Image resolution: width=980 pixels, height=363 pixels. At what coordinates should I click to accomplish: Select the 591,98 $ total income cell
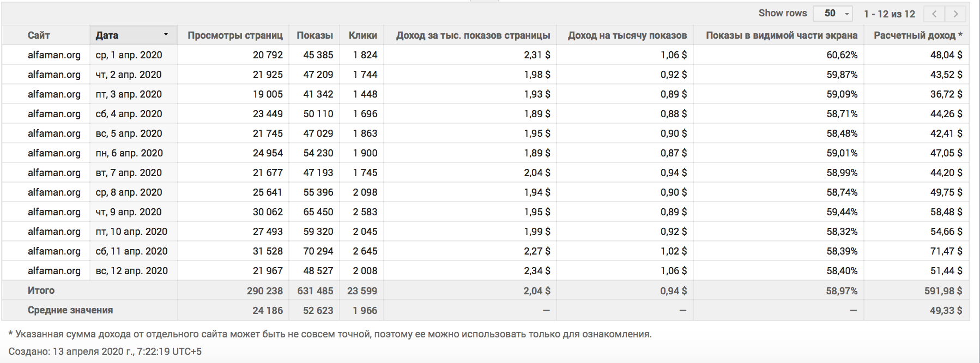[x=943, y=291]
